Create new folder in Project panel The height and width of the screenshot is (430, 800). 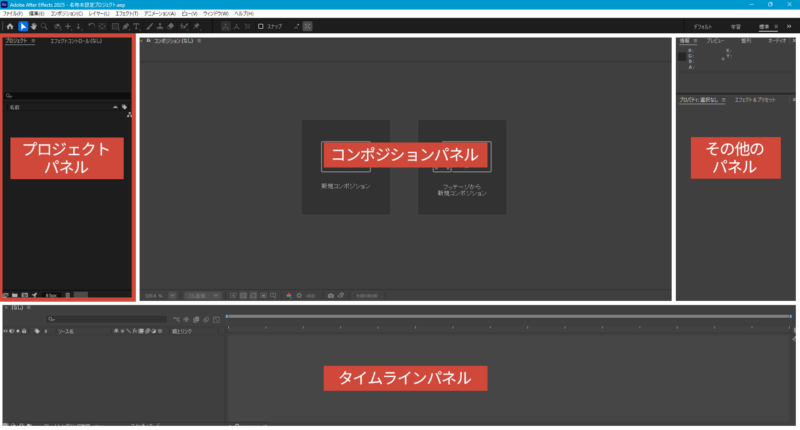15,295
